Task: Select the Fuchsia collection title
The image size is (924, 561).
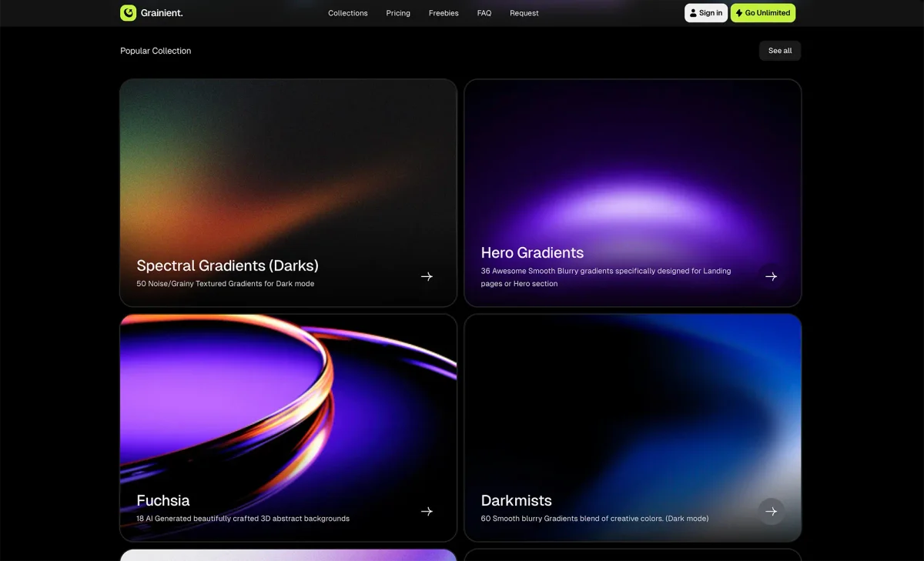Action: pyautogui.click(x=163, y=500)
